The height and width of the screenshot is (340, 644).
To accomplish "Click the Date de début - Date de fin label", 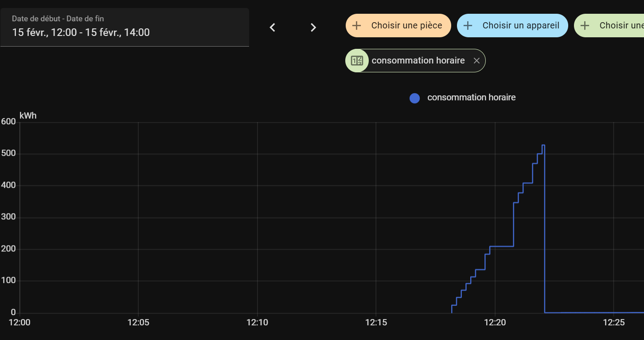I will click(58, 19).
